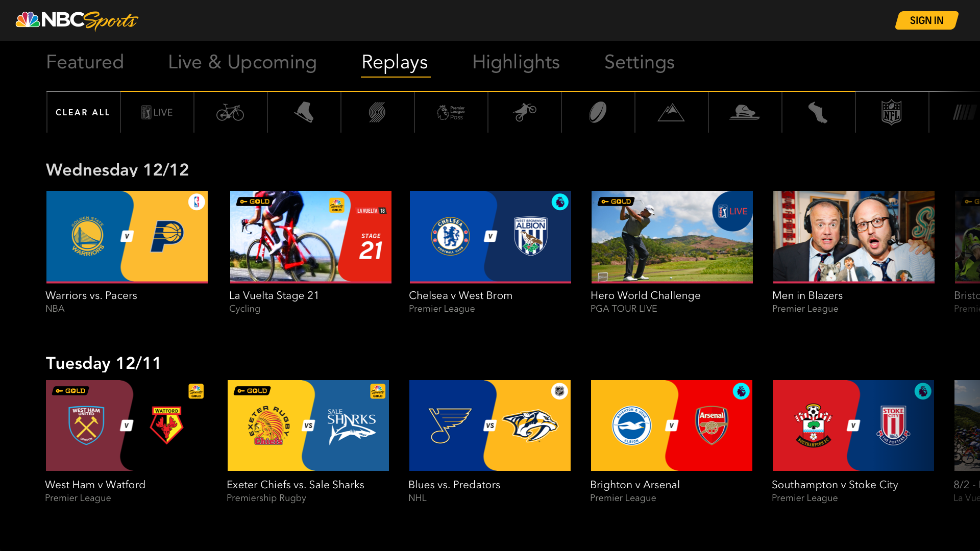Open the Warriors vs. Pacers replay thumbnail
Screen dimensions: 980x551
[127, 237]
